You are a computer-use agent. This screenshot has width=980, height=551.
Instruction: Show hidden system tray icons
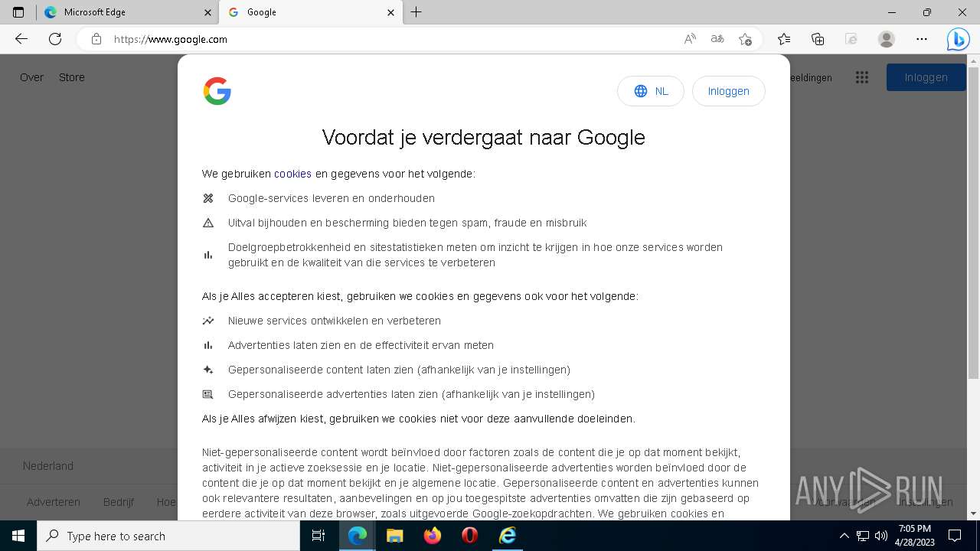[844, 536]
